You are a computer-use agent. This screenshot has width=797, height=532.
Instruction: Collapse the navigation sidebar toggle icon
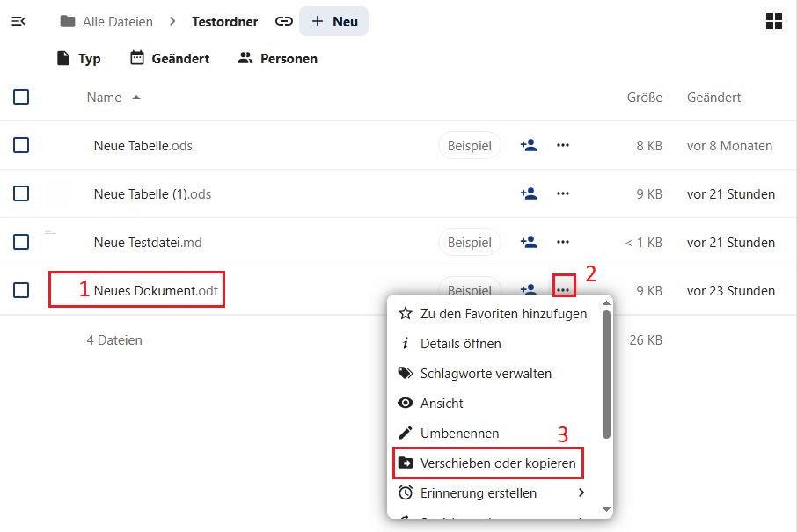click(x=18, y=21)
